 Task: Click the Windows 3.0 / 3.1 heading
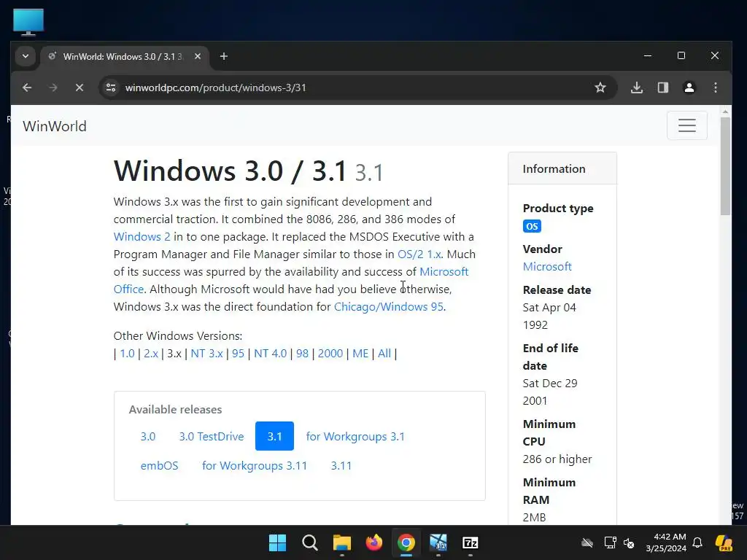pyautogui.click(x=230, y=171)
